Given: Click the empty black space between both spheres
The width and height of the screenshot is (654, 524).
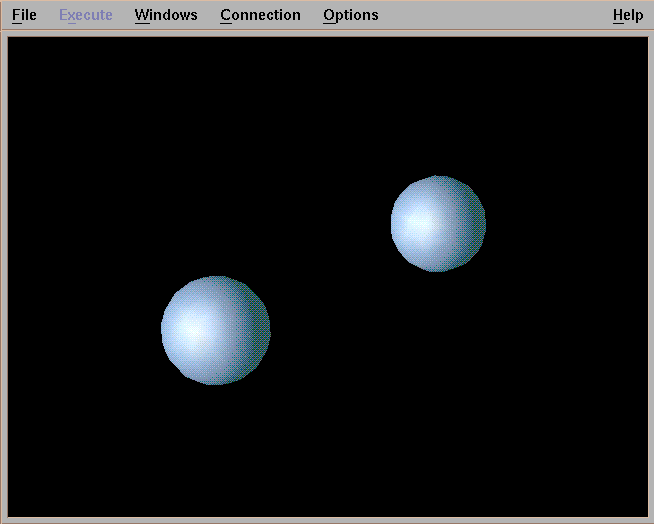Looking at the screenshot, I should [330, 275].
